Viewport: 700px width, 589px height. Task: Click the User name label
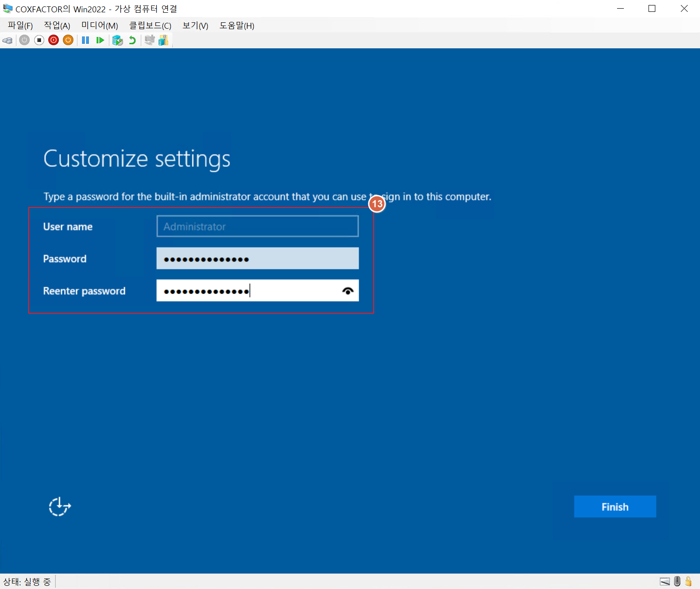click(x=68, y=227)
